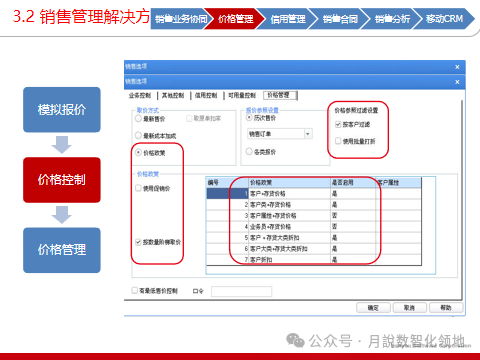This screenshot has height=360, width=480.
Task: Select the 模拟报价 flow box
Action: 62,110
